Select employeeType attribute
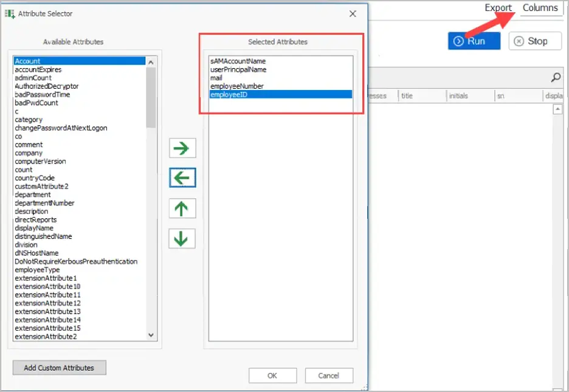The image size is (569, 392). [37, 269]
